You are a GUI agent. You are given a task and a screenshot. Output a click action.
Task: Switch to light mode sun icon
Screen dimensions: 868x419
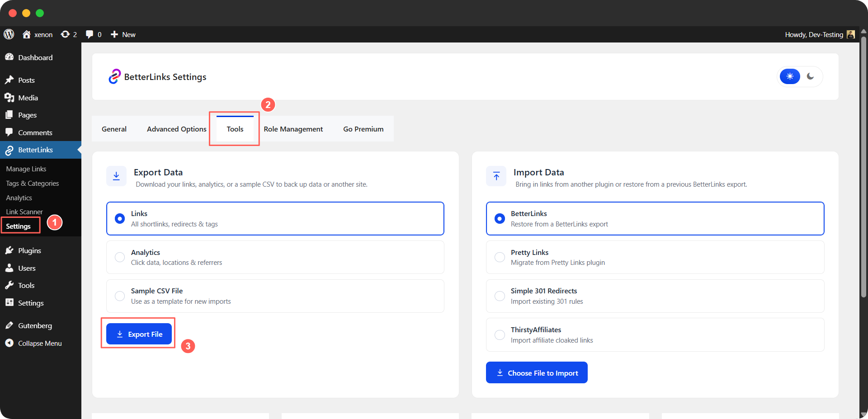click(x=790, y=76)
